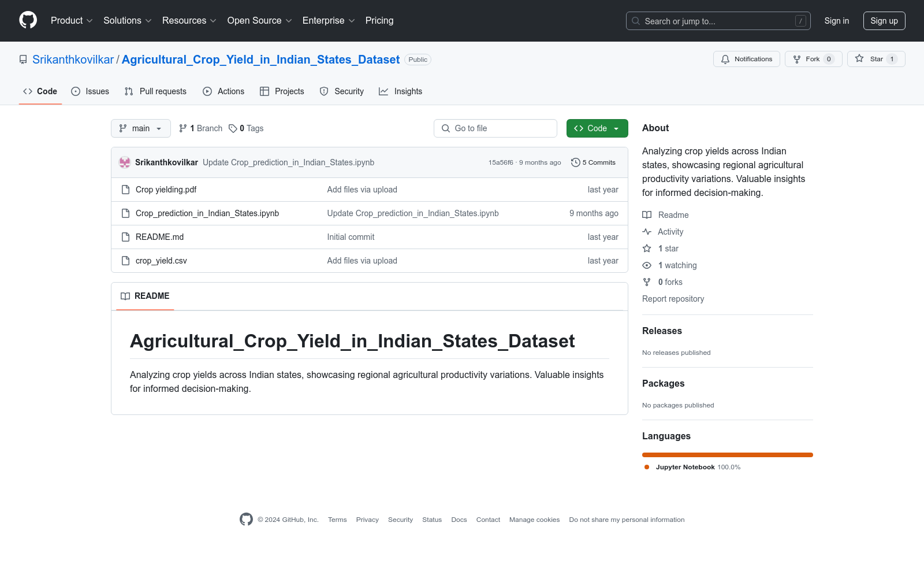Fork the repository
Screen dimensions: 924x578
(x=813, y=59)
